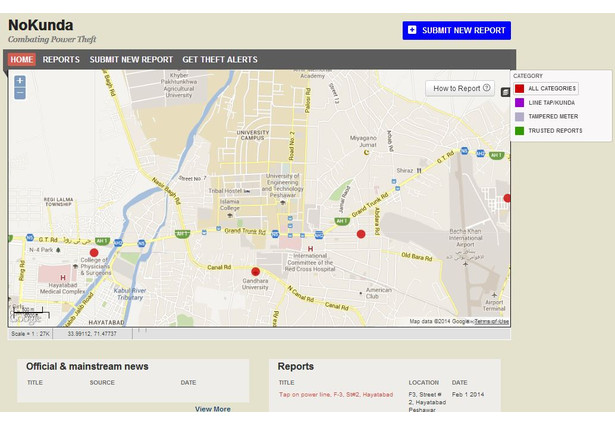
Task: Click the Feb 1 2014 report date
Action: [x=468, y=395]
